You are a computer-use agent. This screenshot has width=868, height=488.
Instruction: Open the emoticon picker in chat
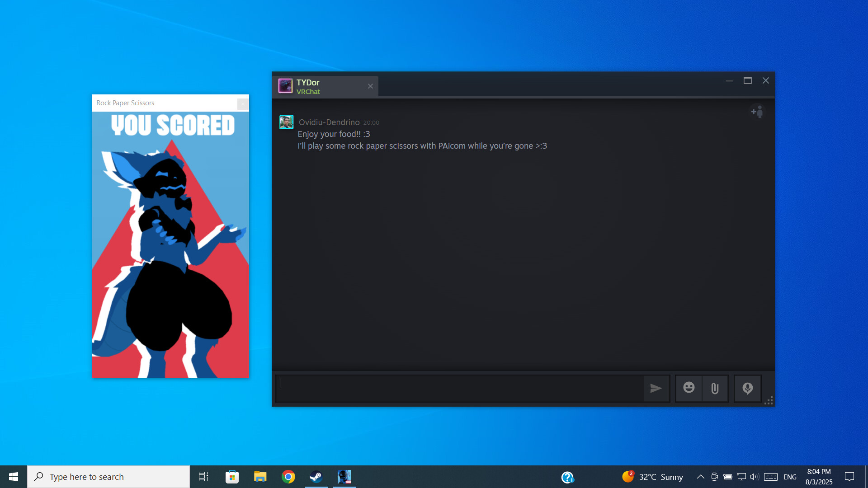tap(689, 388)
